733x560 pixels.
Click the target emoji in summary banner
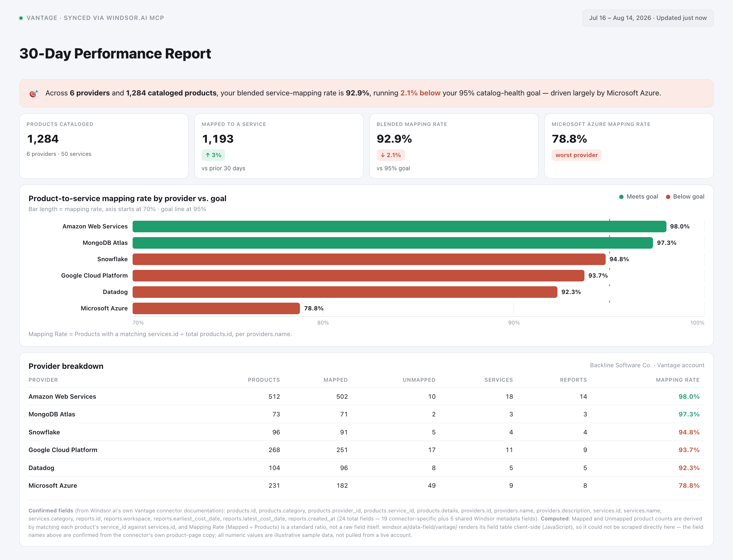click(x=34, y=93)
